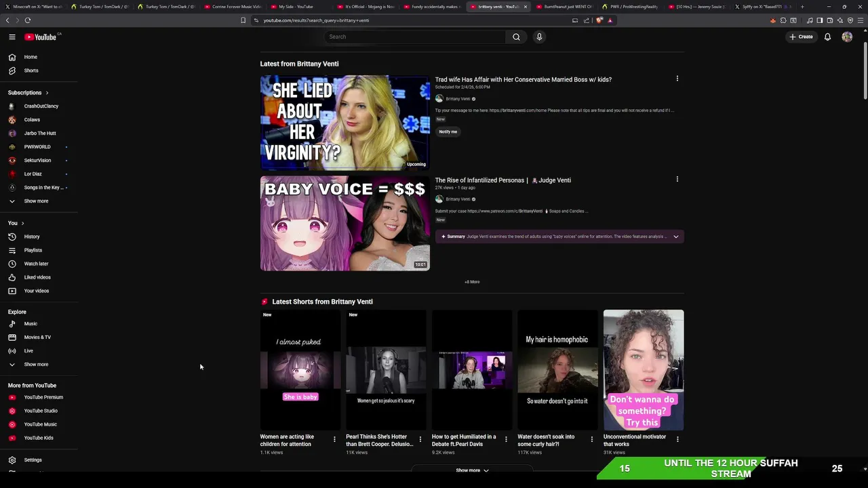Open options for Unconventional motivator short
The height and width of the screenshot is (488, 868).
click(677, 439)
